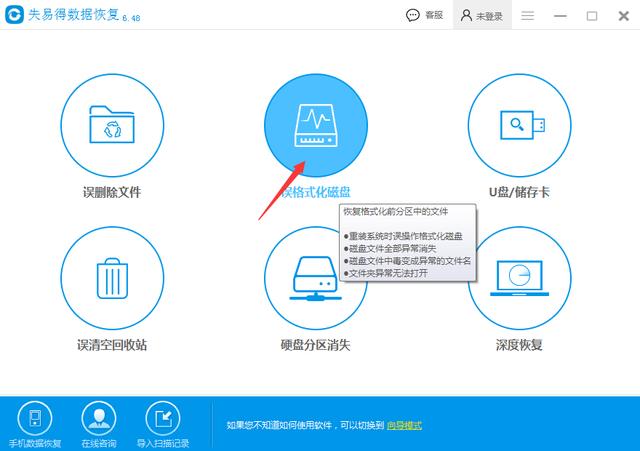Click the app logo beside 失易得数据恢复
Screen dimensions: 640x451
[14, 15]
